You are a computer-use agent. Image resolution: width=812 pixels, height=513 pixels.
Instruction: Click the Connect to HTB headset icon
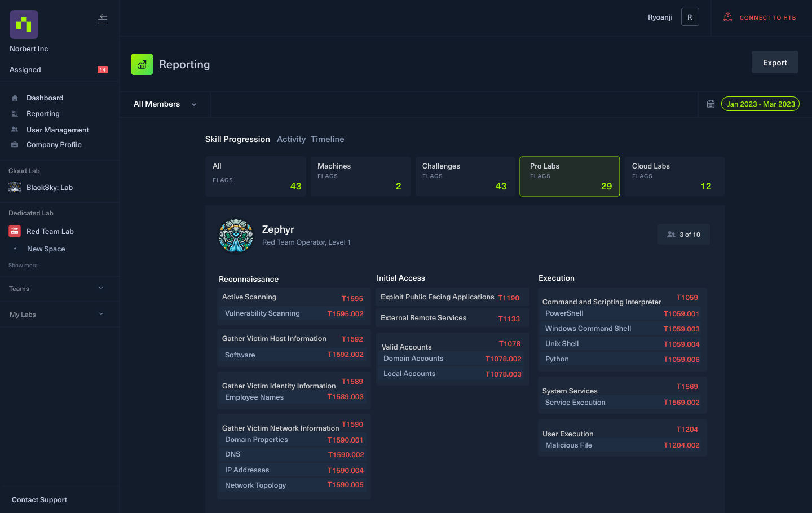728,17
